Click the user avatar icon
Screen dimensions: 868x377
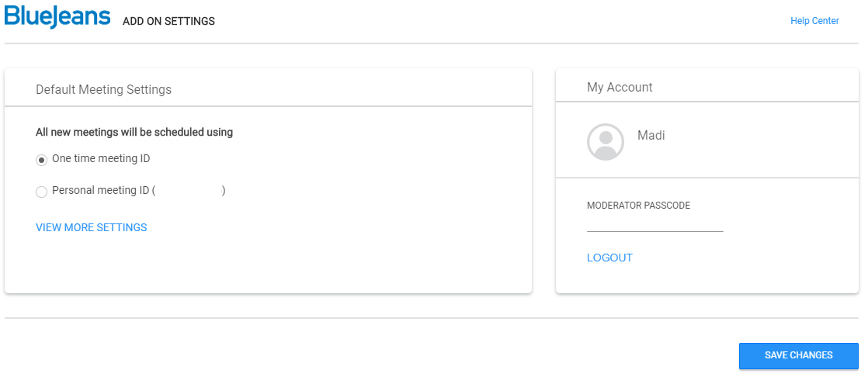pyautogui.click(x=605, y=142)
